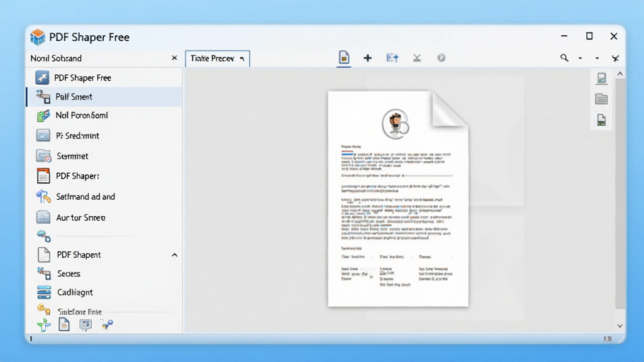The image size is (644, 362).
Task: Select the Cadliagnt item
Action: (x=104, y=292)
